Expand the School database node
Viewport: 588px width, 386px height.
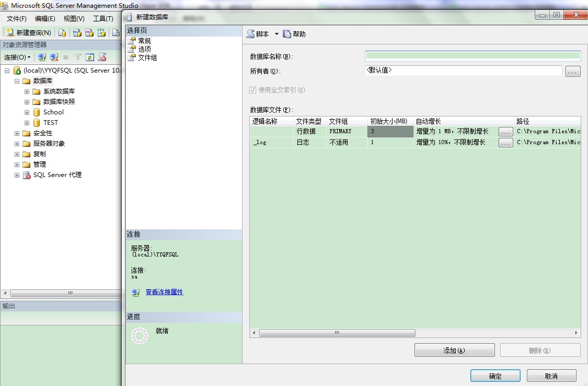tap(26, 112)
